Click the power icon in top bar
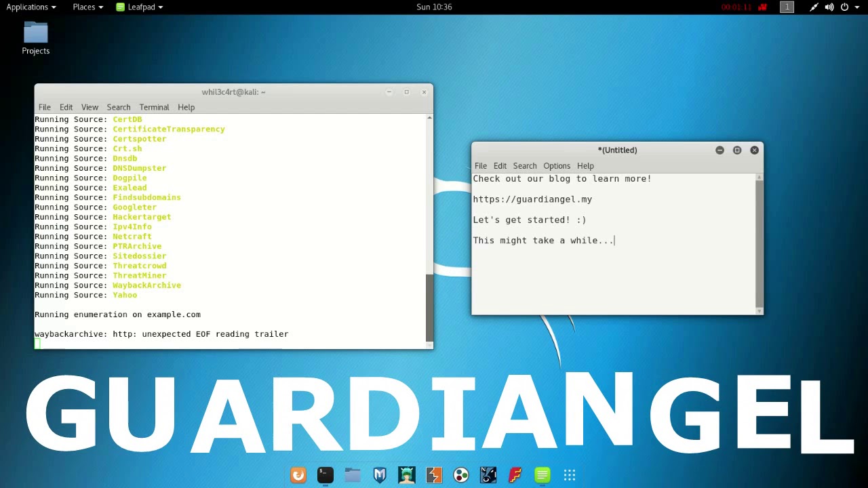868x488 pixels. point(844,7)
